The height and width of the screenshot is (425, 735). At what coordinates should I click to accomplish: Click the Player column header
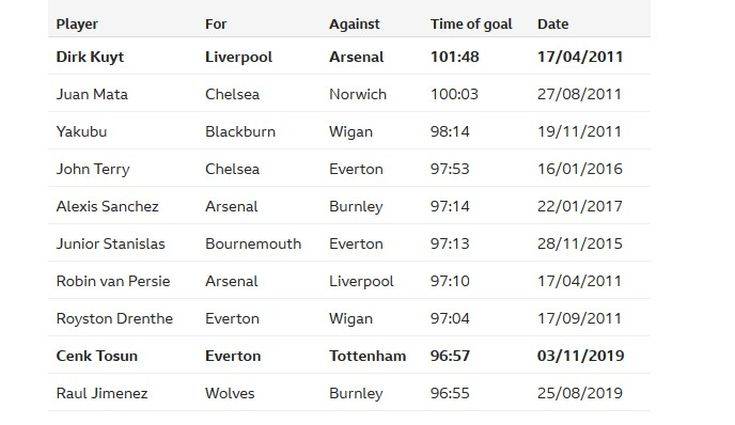pos(77,23)
